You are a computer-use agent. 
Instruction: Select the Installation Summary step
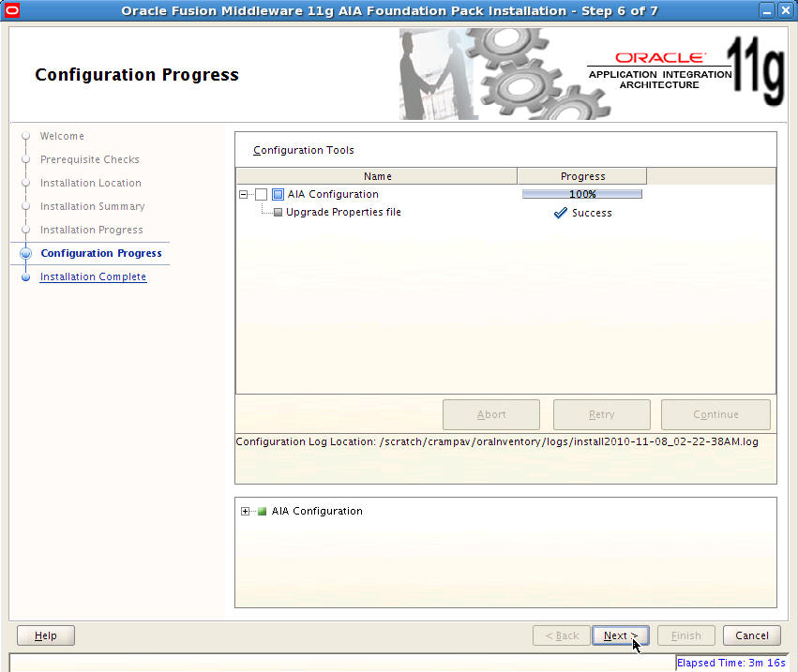pyautogui.click(x=93, y=206)
